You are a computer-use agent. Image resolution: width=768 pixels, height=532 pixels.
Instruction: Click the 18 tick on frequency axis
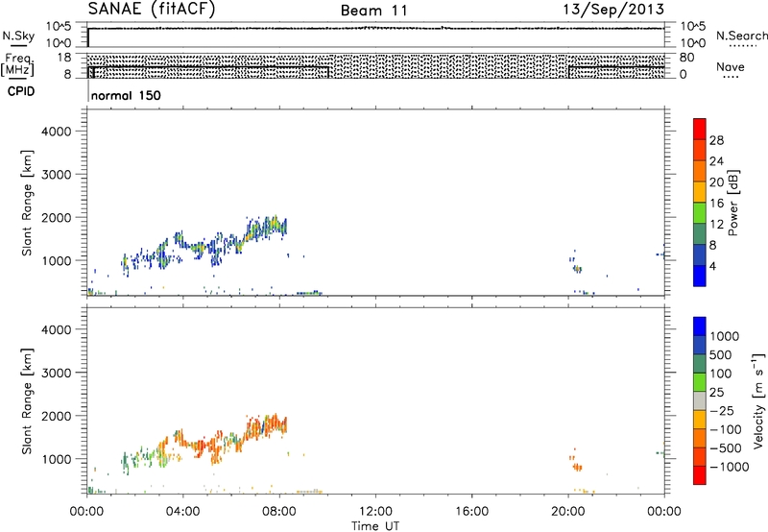tap(64, 58)
